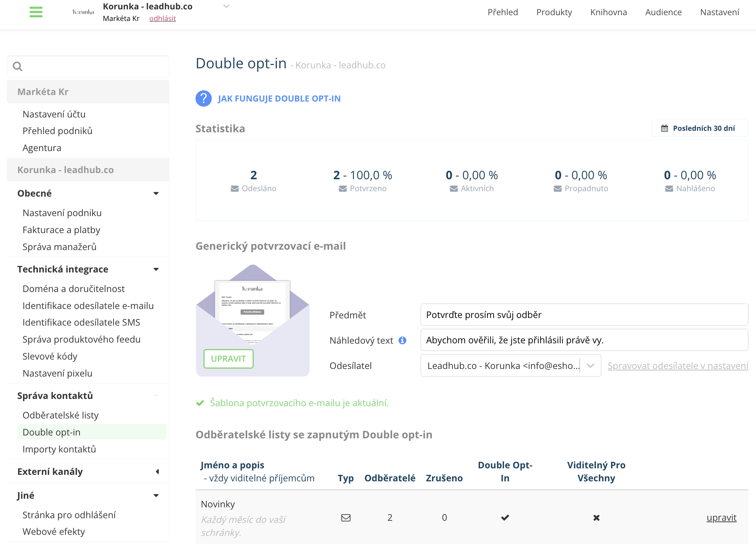Click upravit link for Novinky list
The width and height of the screenshot is (756, 550).
(721, 518)
